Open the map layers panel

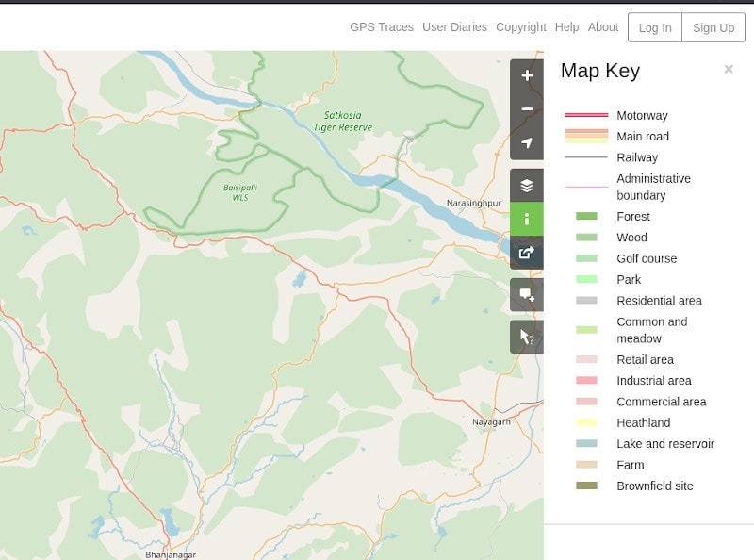click(x=527, y=186)
